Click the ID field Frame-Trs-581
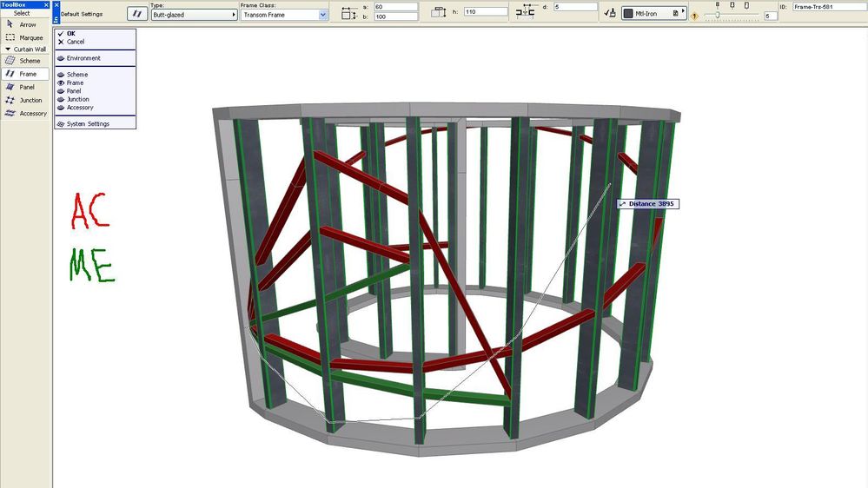Image resolution: width=868 pixels, height=488 pixels. (x=829, y=7)
